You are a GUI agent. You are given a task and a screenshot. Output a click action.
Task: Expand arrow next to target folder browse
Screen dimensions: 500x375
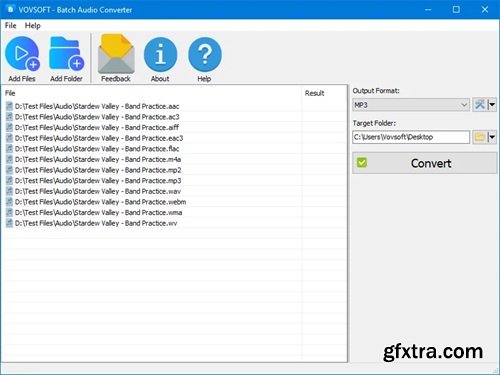pos(492,137)
